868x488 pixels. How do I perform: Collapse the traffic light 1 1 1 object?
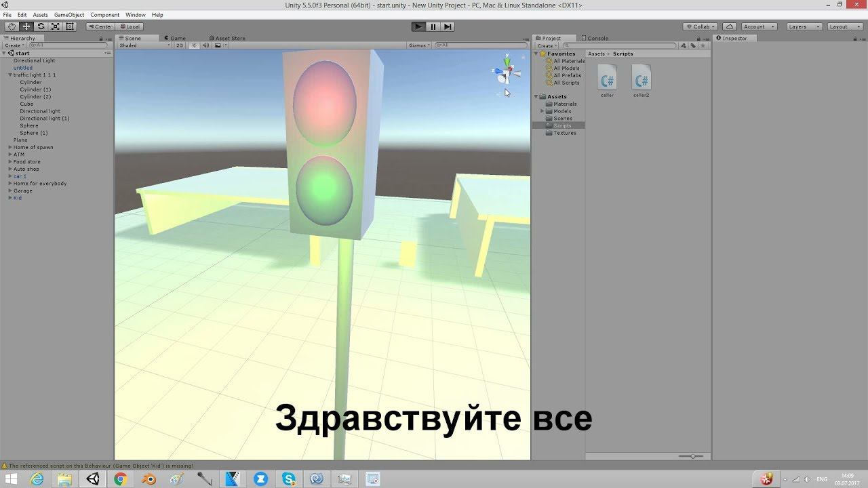click(10, 75)
